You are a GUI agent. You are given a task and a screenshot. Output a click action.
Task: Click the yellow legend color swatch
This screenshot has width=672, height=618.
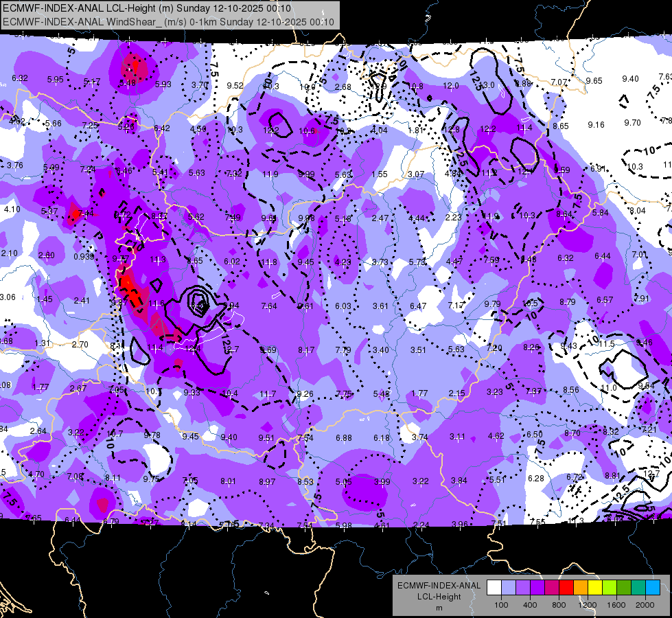click(595, 587)
